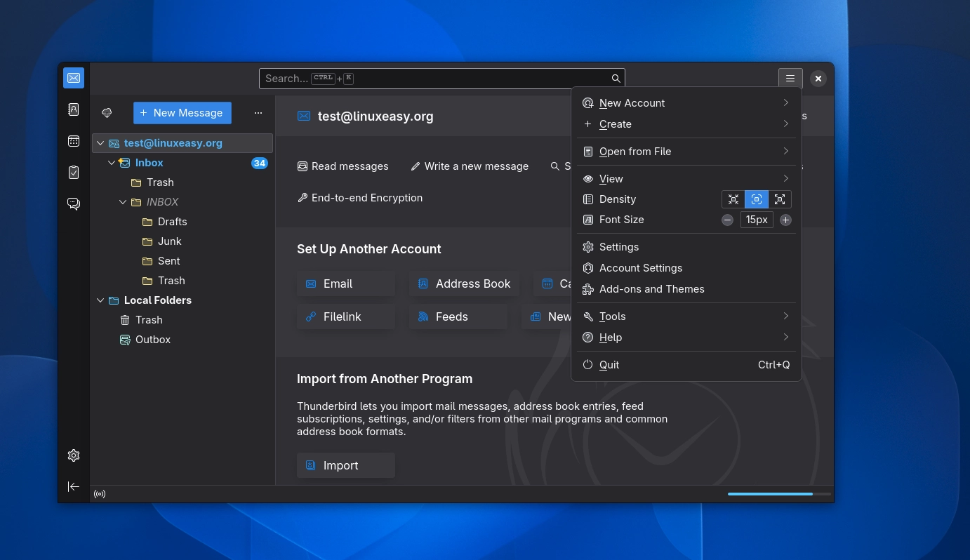Select the Inbox folder showing 34 unread
The width and height of the screenshot is (970, 560).
point(149,163)
